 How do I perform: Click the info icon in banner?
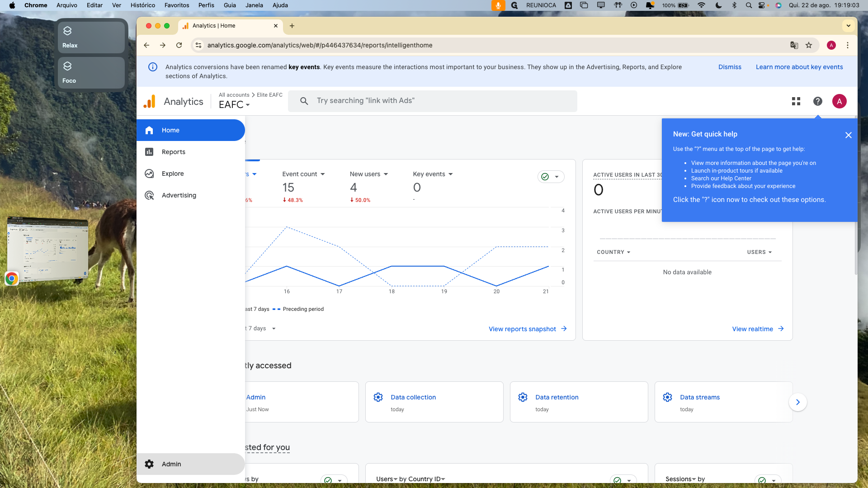click(153, 67)
